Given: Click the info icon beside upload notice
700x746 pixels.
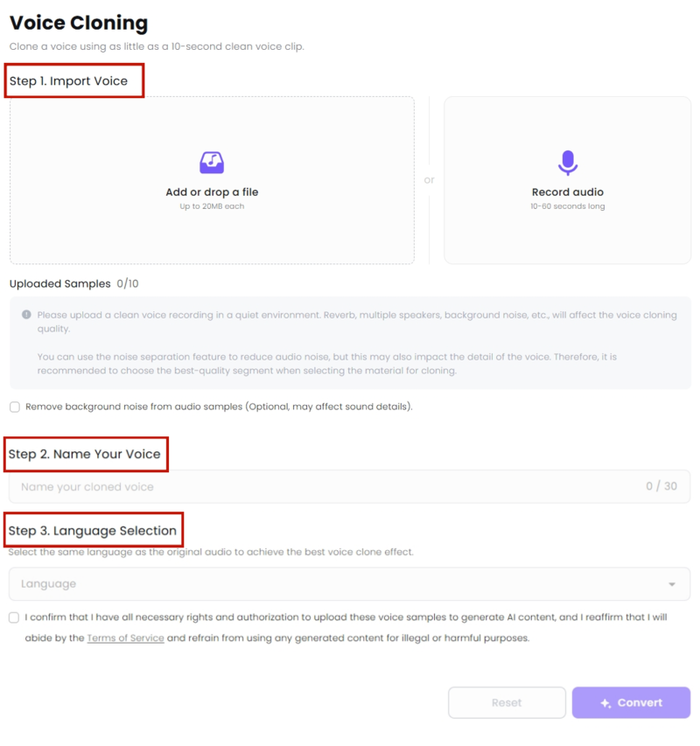Looking at the screenshot, I should pos(26,315).
